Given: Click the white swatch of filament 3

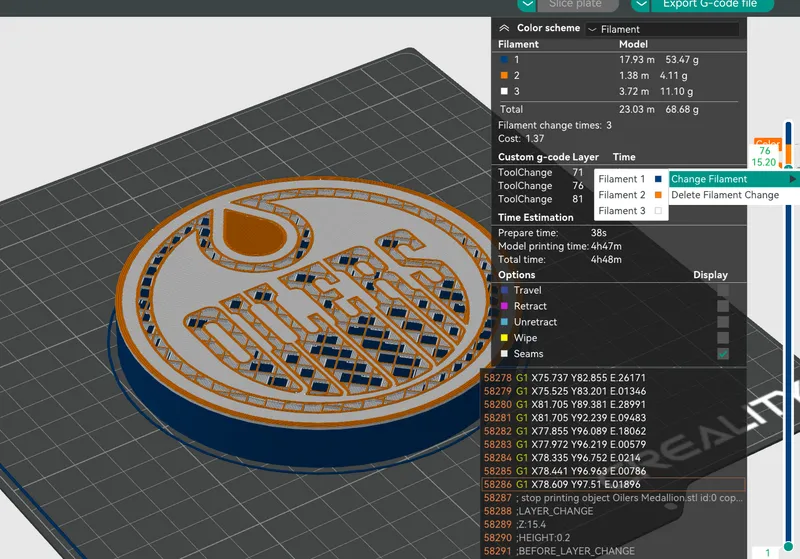Looking at the screenshot, I should 504,91.
